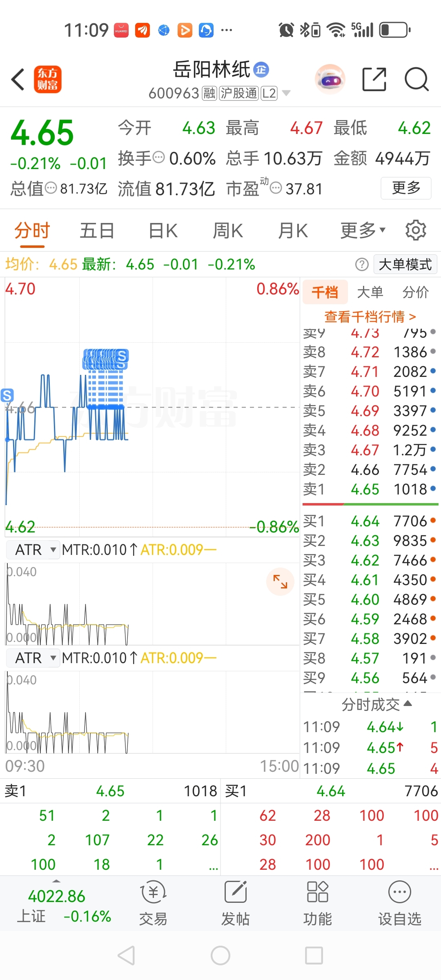This screenshot has width=441, height=980.
Task: Open second ATR indicator dropdown
Action: (x=33, y=658)
